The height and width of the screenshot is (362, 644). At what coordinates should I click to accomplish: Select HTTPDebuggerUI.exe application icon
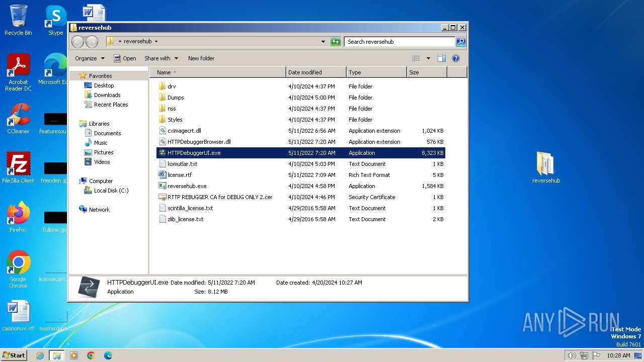pyautogui.click(x=162, y=153)
